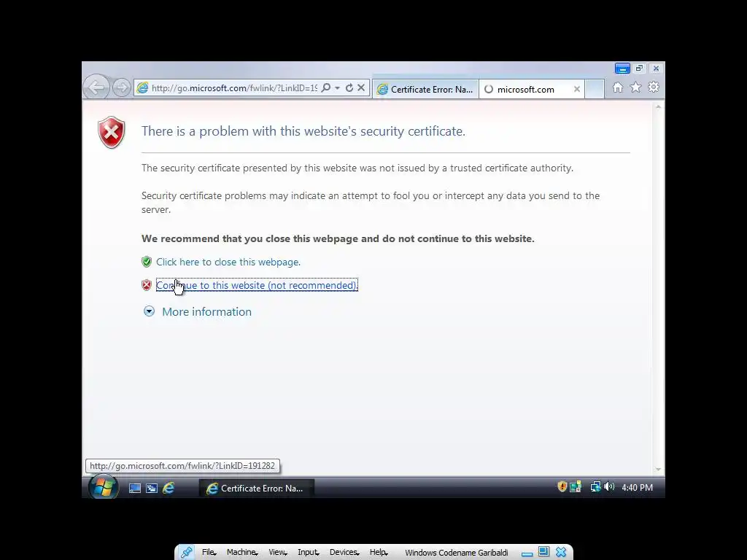Open the volume speaker tray icon
The height and width of the screenshot is (560, 747).
[609, 486]
